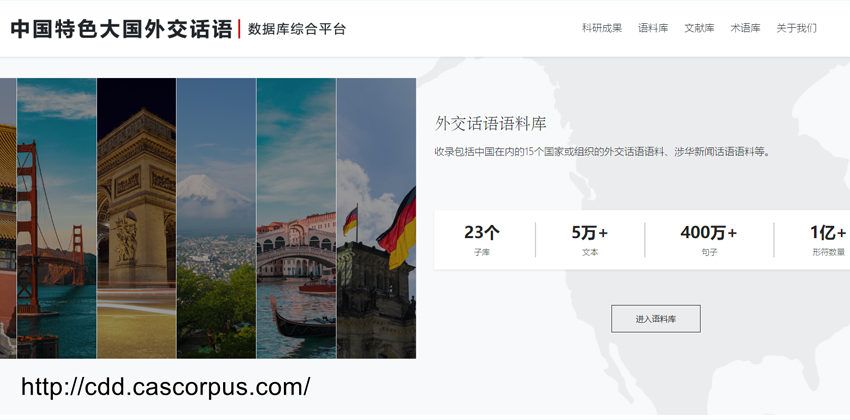Click the 23个 子库 statistic
This screenshot has width=850, height=420.
(x=481, y=240)
